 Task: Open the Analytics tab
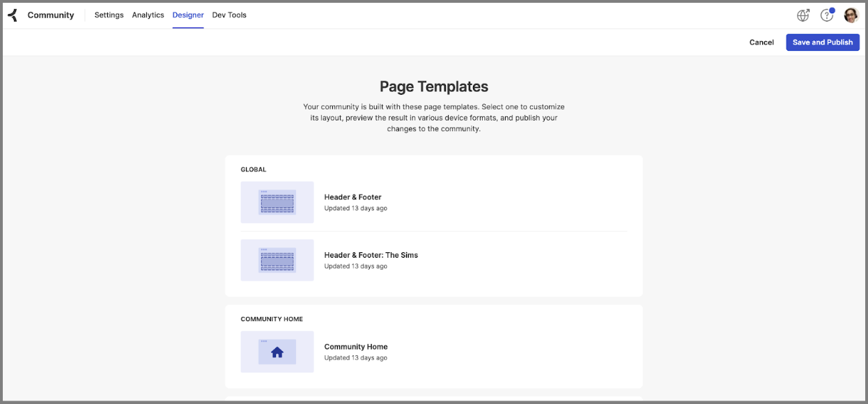click(x=148, y=15)
